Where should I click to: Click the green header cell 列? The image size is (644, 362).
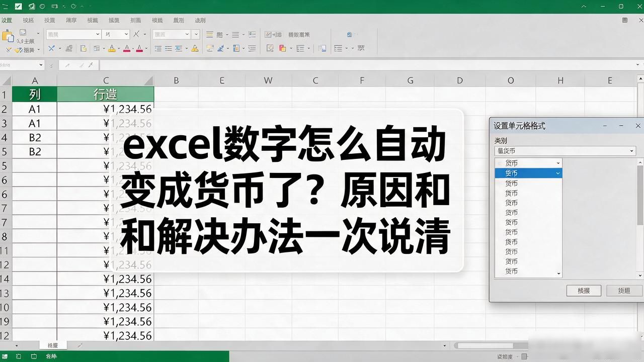click(35, 94)
